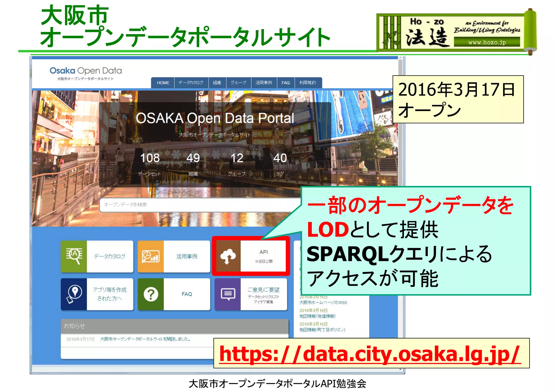Open the 12 グループ counter
This screenshot has height=392, width=555.
(x=237, y=164)
